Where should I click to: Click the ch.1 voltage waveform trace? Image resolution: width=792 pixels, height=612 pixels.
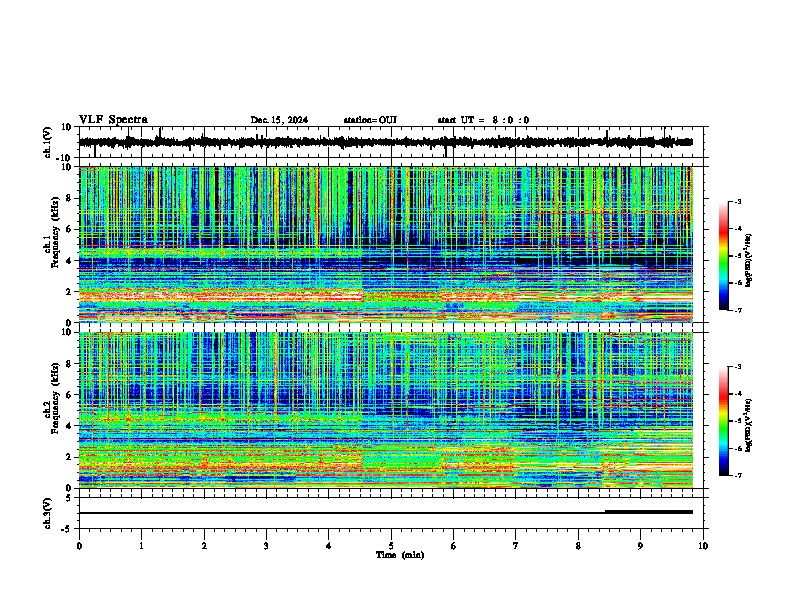tap(385, 142)
